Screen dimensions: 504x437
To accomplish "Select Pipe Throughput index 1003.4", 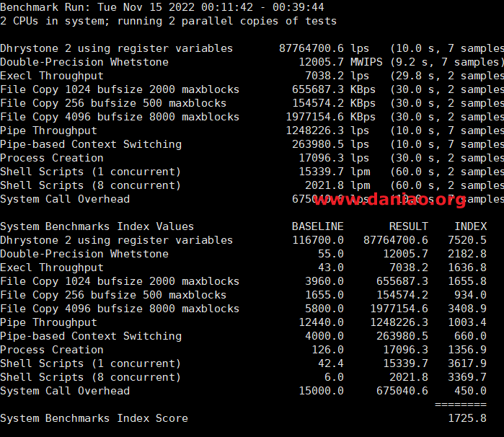I will pyautogui.click(x=467, y=322).
